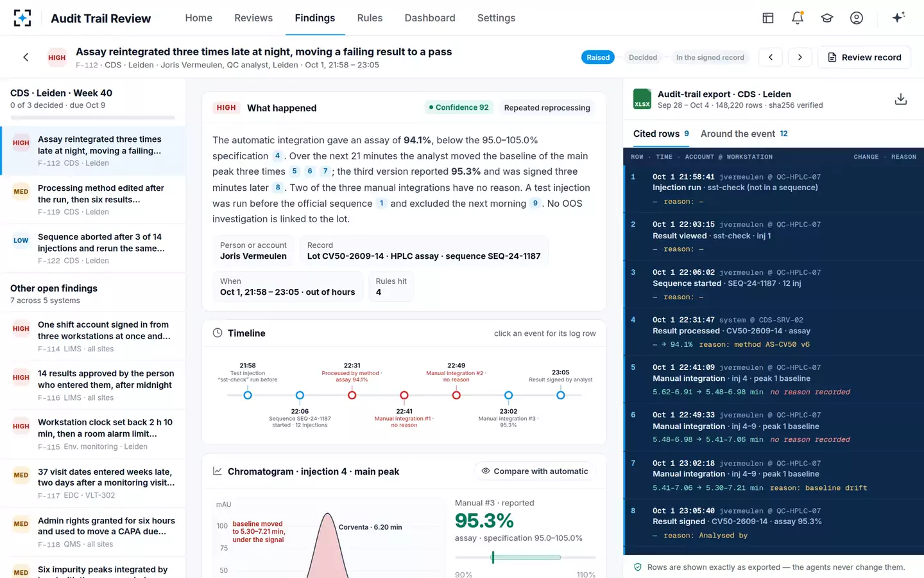The height and width of the screenshot is (578, 924).
Task: Open finding F-115 Workstation clock set back
Action: click(x=93, y=433)
